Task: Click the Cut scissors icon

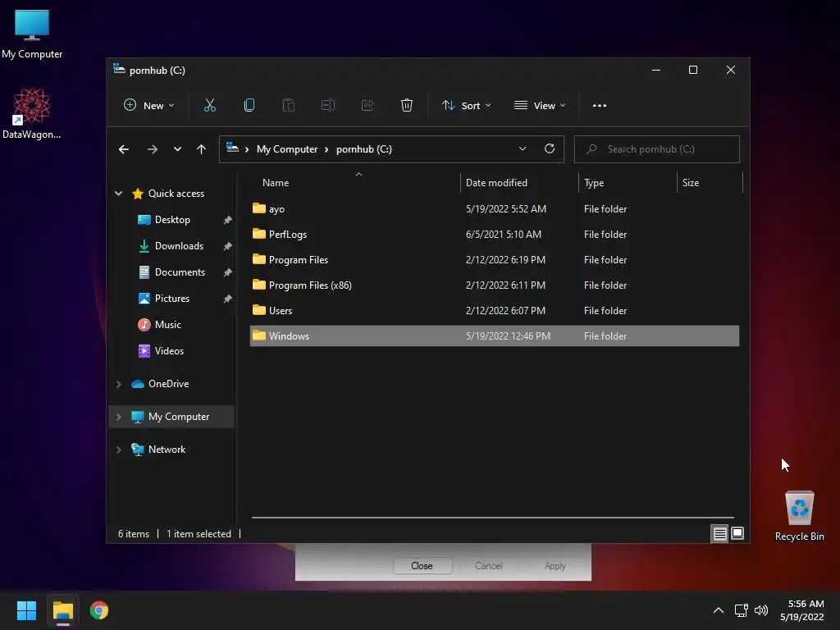Action: point(210,106)
